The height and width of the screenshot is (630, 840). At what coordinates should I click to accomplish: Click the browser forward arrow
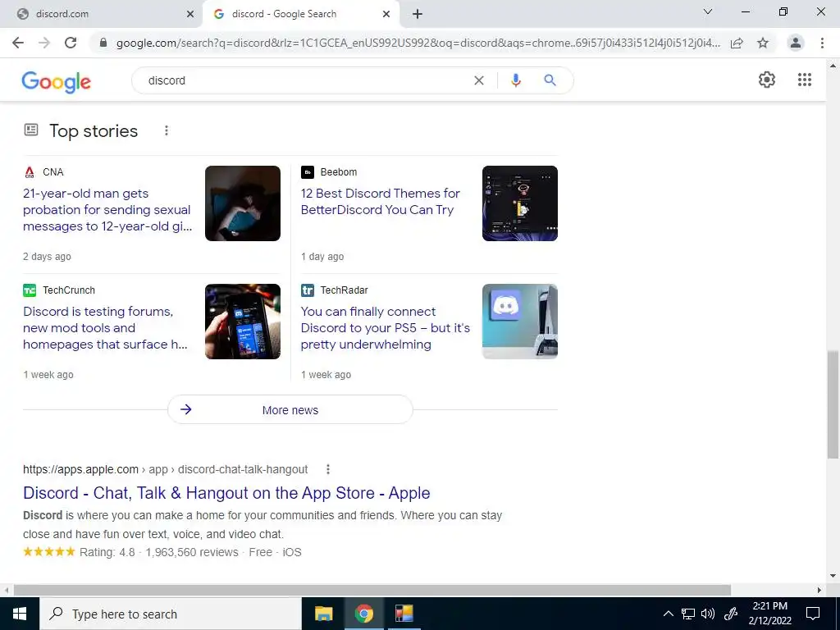[44, 43]
